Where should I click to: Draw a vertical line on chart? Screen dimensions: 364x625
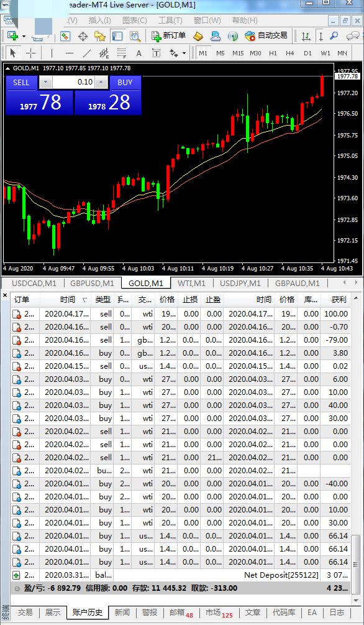[x=52, y=53]
